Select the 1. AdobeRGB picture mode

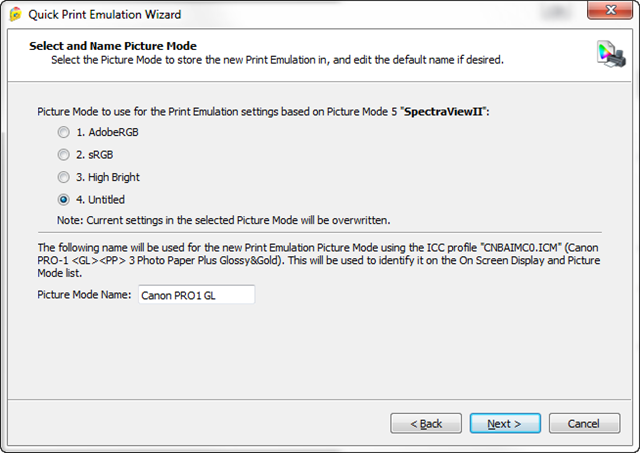coord(64,132)
